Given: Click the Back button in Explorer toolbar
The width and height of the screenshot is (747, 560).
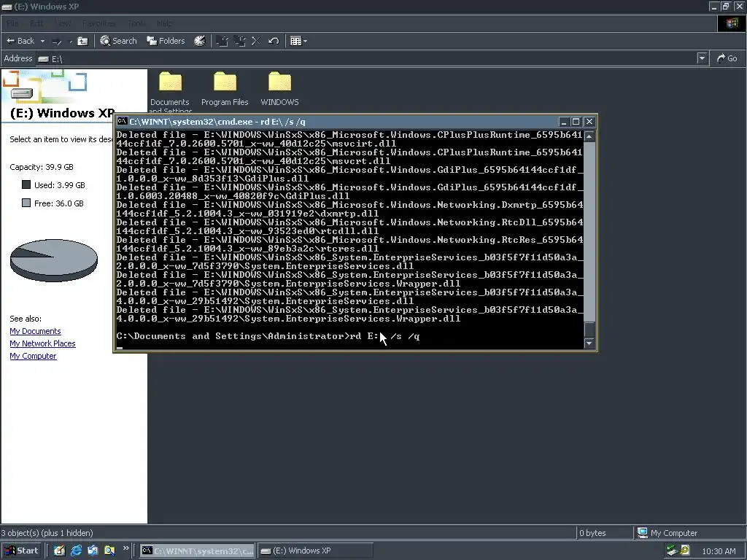Looking at the screenshot, I should [x=20, y=41].
